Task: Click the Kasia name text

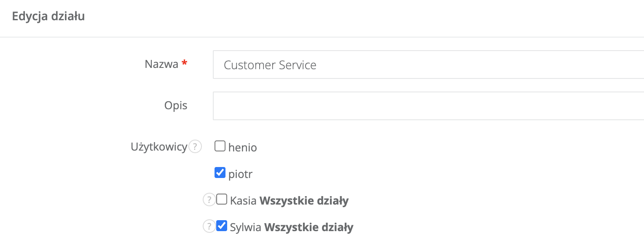Action: [x=243, y=201]
